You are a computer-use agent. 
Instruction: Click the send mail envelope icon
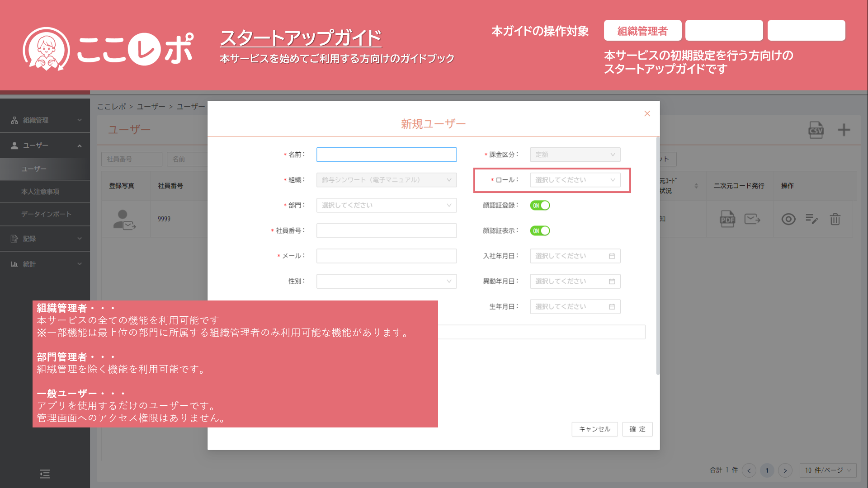[752, 219]
